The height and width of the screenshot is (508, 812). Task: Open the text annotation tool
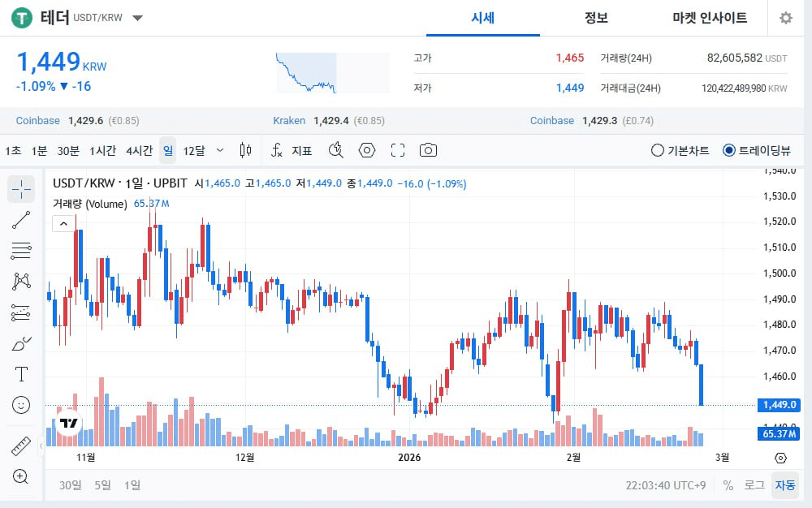(22, 373)
